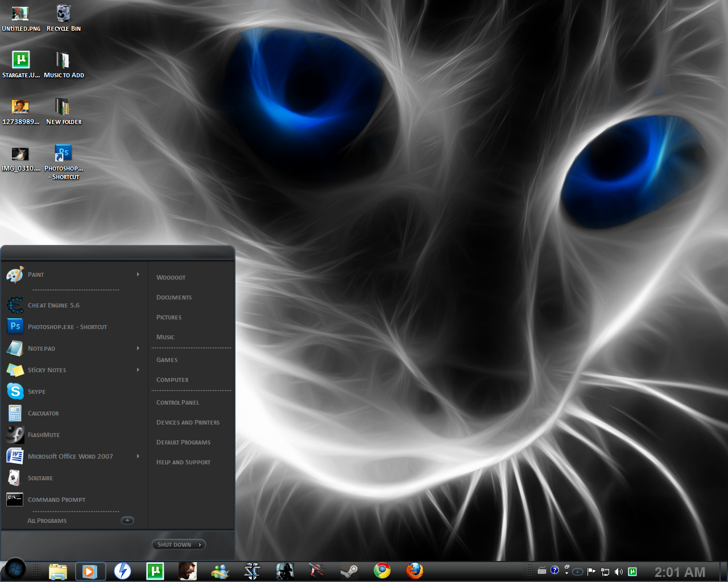This screenshot has width=728, height=582.
Task: Open Cheat Engine 5.6 from the Start menu
Action: 53,305
